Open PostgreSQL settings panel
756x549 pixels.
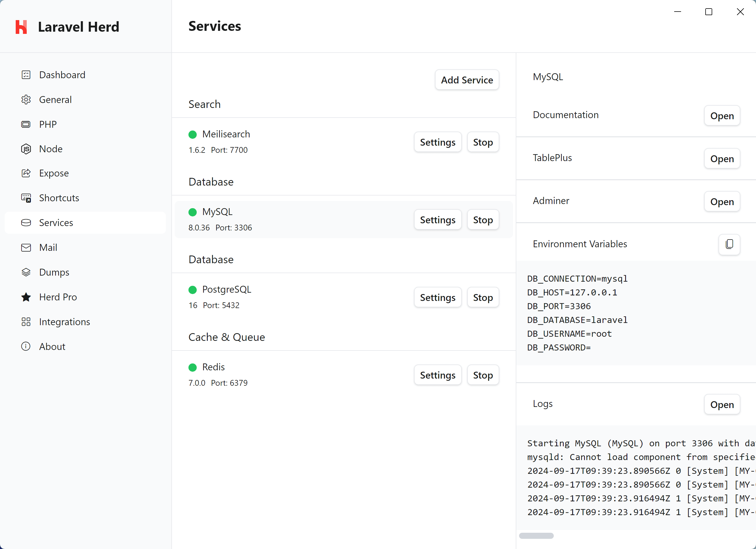438,297
